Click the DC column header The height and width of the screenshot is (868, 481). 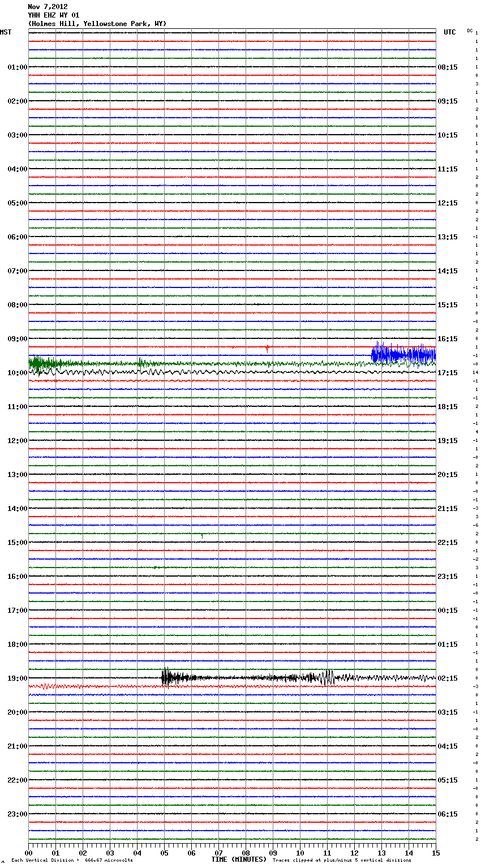pyautogui.click(x=470, y=31)
